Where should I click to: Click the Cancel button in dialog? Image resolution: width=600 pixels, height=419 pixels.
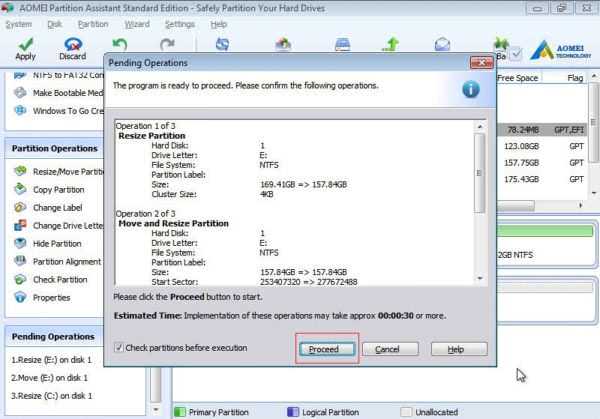pyautogui.click(x=390, y=349)
